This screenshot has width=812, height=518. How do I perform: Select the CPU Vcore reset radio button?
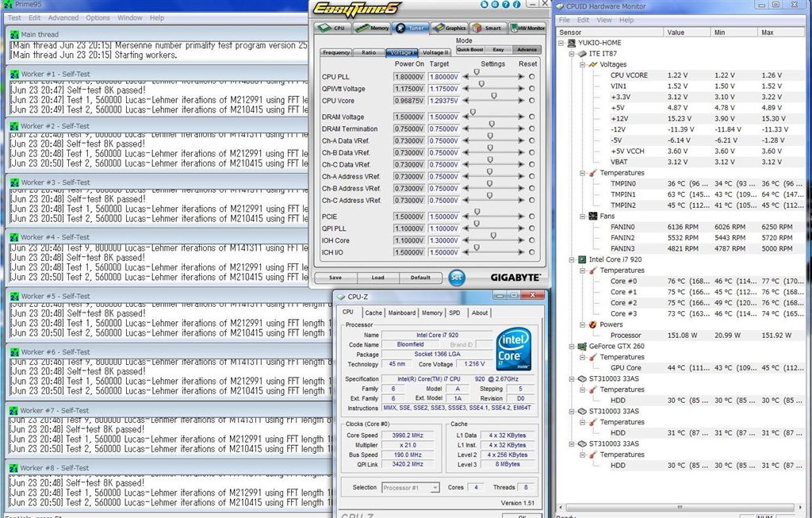(531, 101)
